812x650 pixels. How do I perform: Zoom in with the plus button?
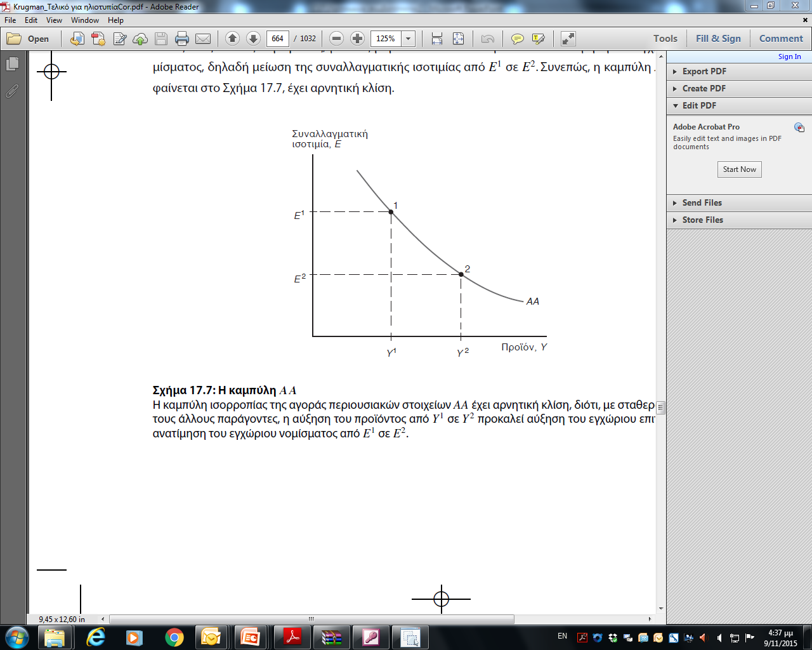357,39
